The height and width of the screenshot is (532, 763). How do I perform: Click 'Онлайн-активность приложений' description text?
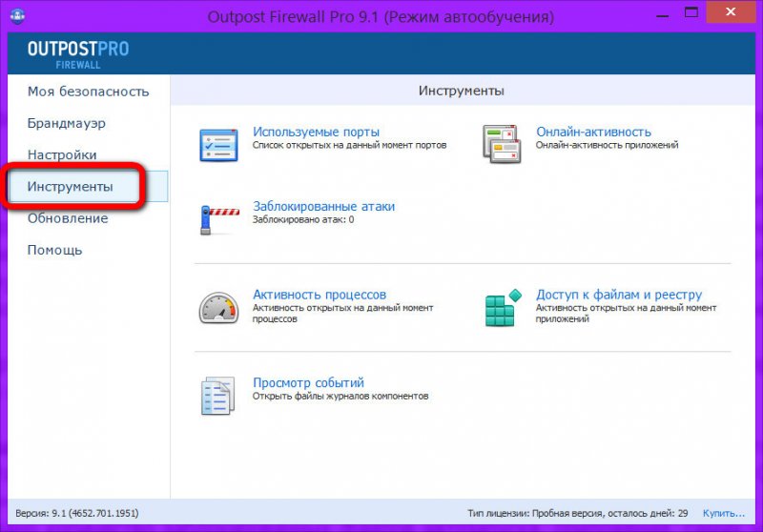[x=607, y=145]
